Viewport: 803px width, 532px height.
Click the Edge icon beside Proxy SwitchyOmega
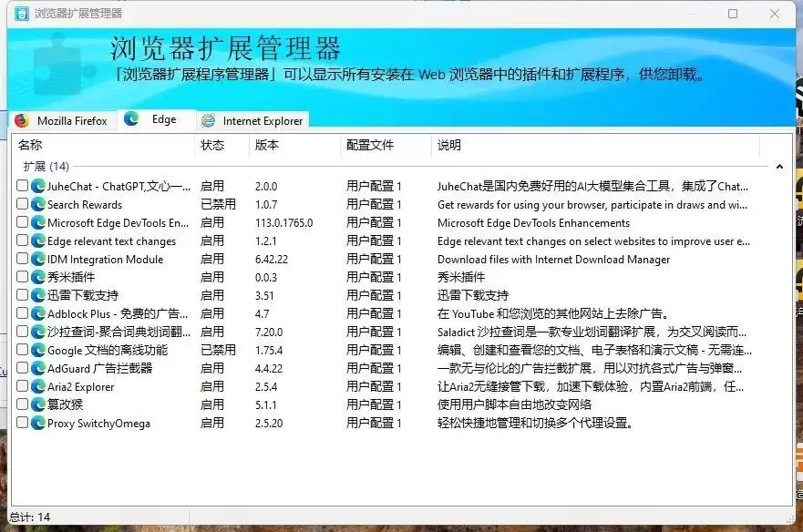coord(38,423)
